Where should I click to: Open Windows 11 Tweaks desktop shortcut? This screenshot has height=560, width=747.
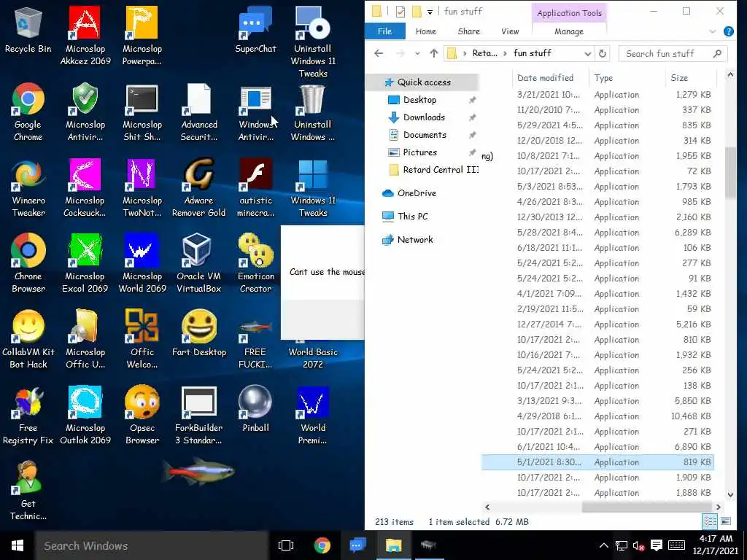313,188
